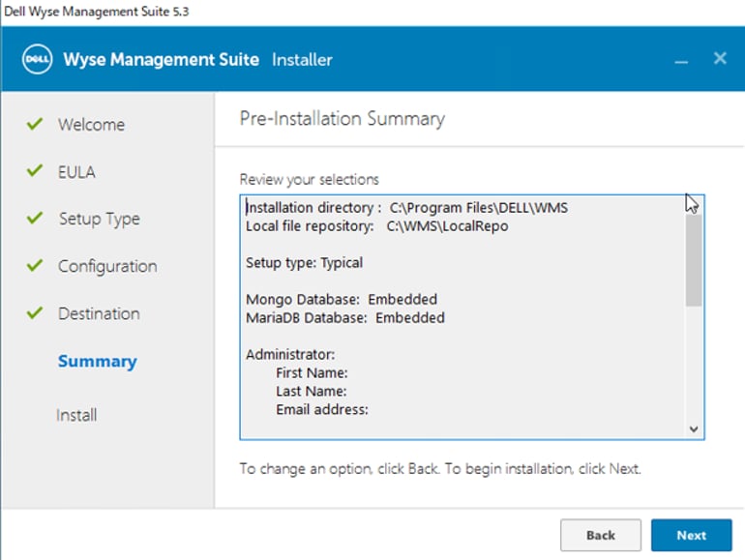Click the Configuration step green checkmark
Viewport: 745px width, 560px height.
[35, 265]
